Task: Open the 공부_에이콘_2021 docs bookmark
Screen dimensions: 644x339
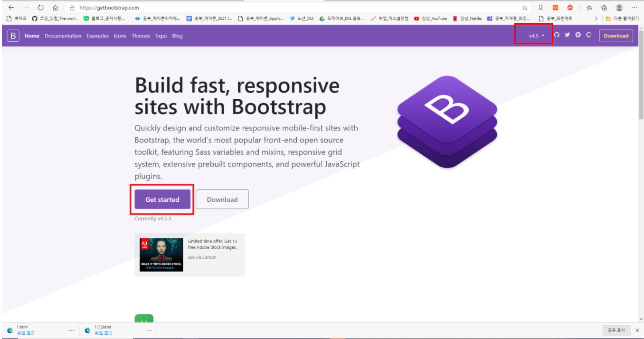Action: (x=209, y=19)
